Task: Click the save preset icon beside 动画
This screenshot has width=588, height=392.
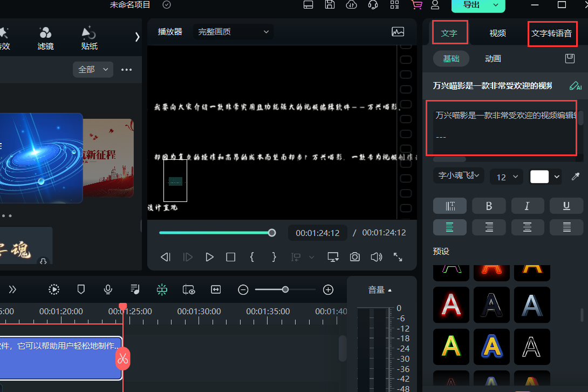Action: pyautogui.click(x=570, y=58)
